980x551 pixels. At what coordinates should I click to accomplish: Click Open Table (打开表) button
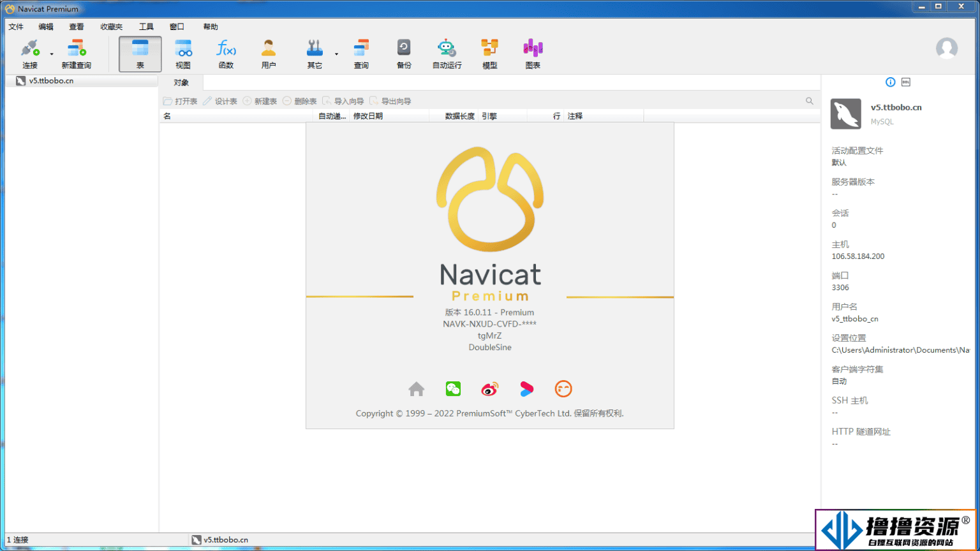180,101
